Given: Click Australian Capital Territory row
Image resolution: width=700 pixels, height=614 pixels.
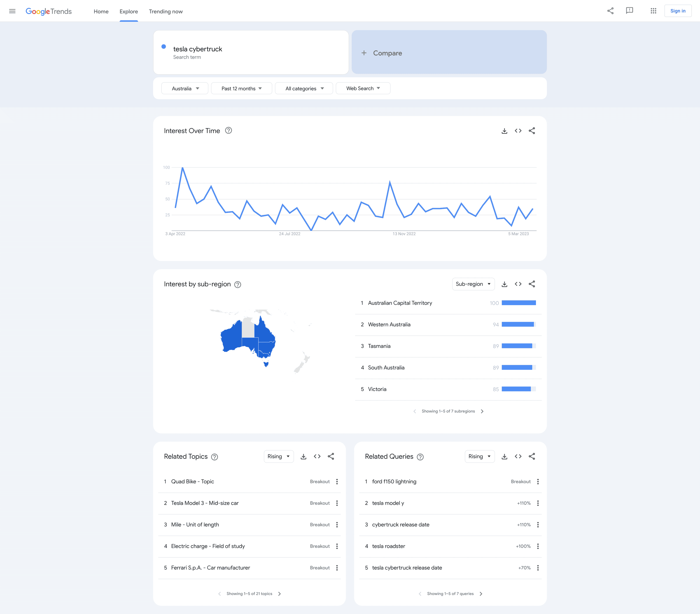Looking at the screenshot, I should coord(448,303).
